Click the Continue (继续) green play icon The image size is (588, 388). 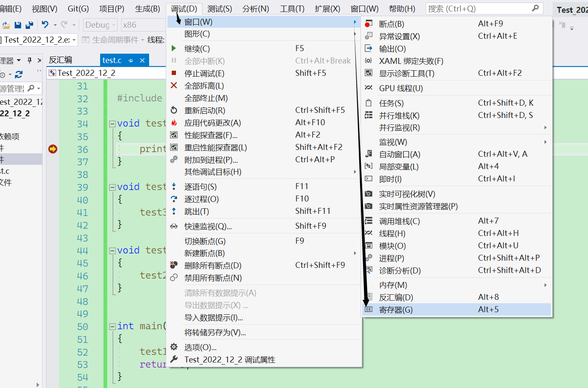[174, 49]
